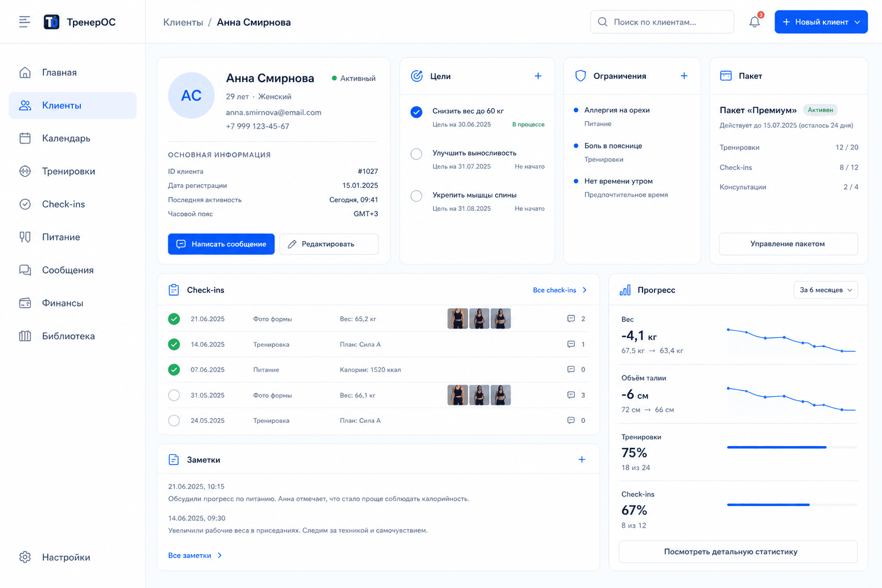Click the Вес trend line chart
Viewport: 882px width, 588px height.
[x=792, y=340]
